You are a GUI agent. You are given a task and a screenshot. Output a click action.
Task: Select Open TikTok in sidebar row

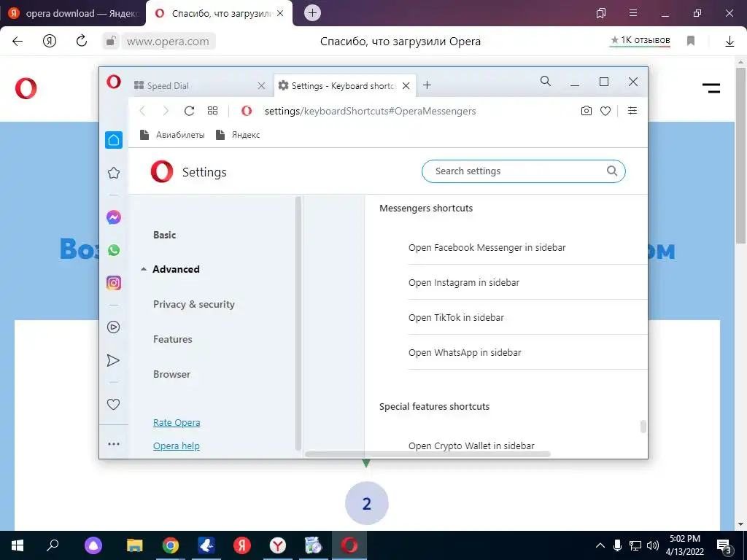[527, 318]
